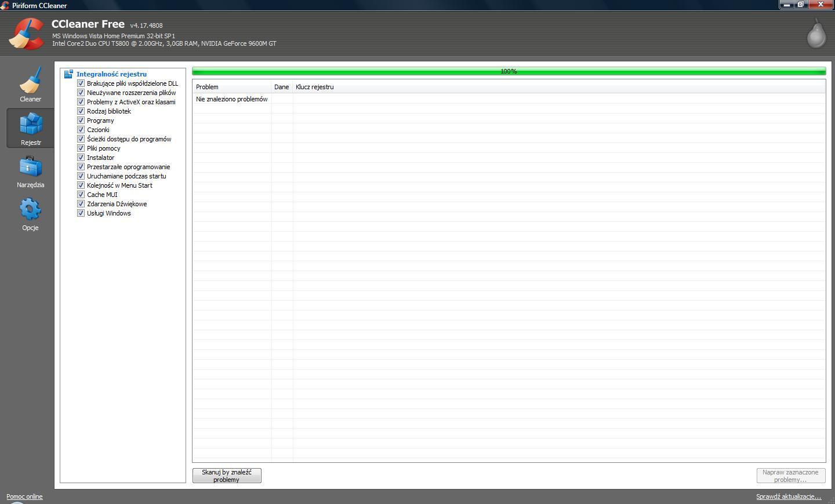Click the CCleaner logo in the header
This screenshot has width=835, height=504.
click(27, 34)
